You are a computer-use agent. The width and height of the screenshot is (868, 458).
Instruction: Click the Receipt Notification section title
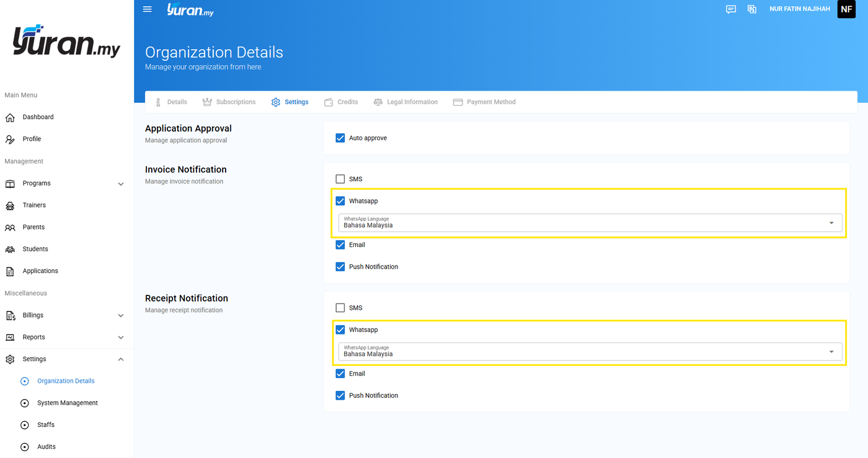[x=187, y=299]
